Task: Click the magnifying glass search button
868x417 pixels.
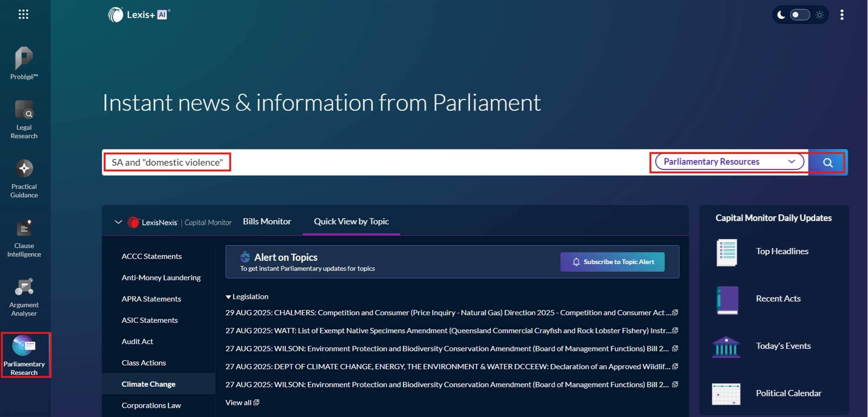Action: pos(828,163)
